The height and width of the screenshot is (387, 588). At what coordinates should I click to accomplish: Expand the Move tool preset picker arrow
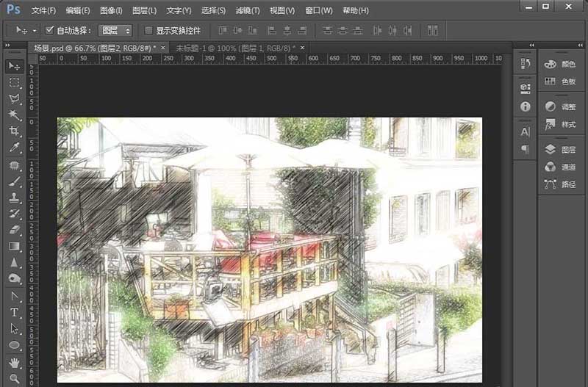pos(35,30)
